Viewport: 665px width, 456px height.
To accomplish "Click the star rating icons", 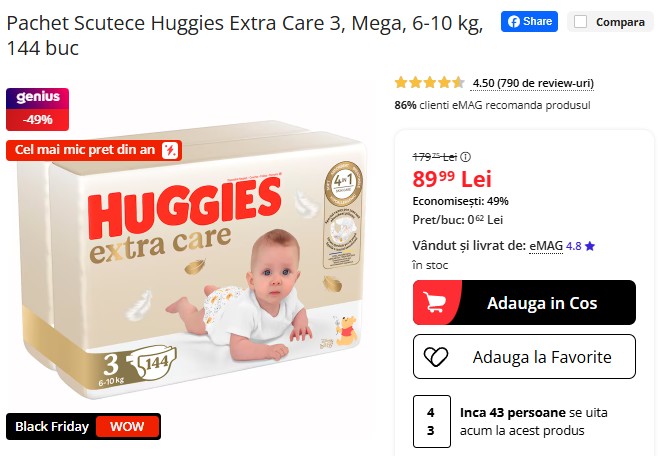I will click(x=429, y=82).
